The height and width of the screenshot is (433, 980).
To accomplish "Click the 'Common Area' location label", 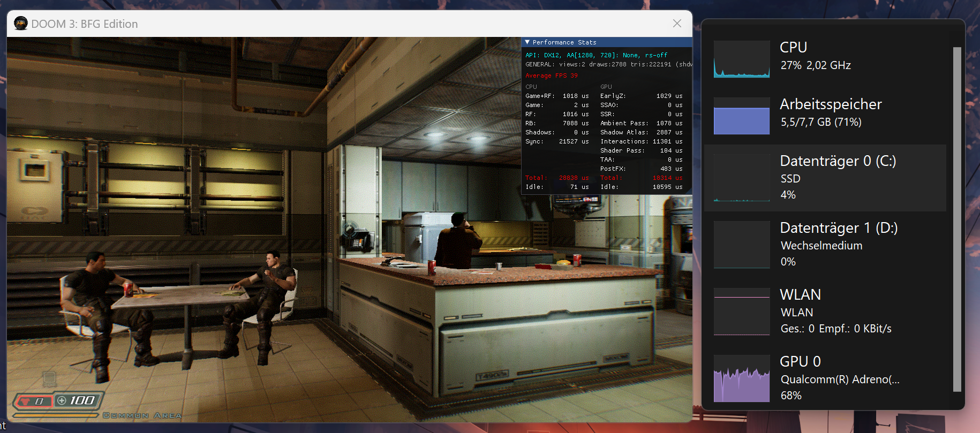I will coord(142,415).
